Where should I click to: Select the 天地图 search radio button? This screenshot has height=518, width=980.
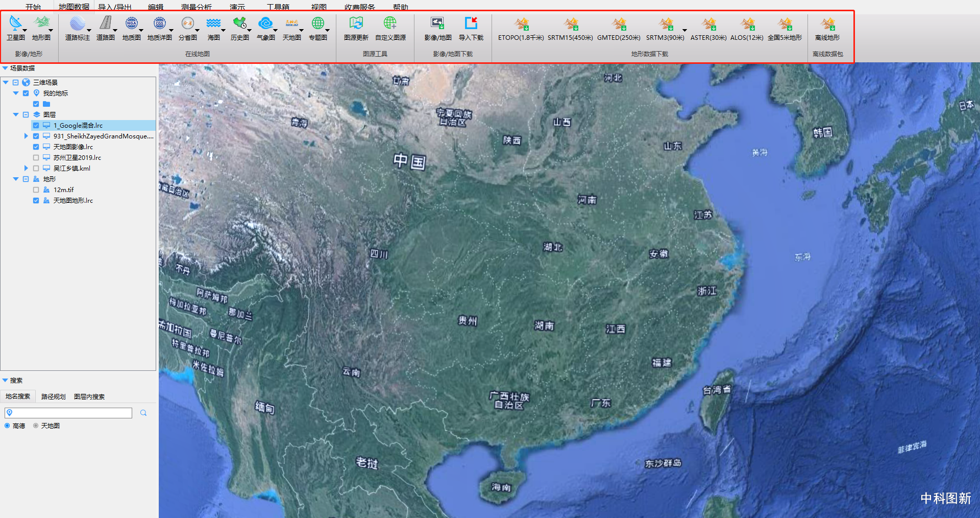[36, 426]
